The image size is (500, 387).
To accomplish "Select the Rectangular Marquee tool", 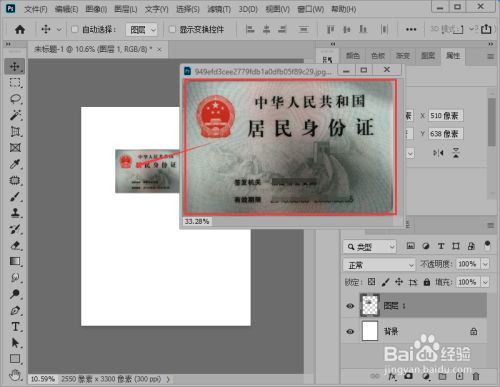I will coord(15,82).
